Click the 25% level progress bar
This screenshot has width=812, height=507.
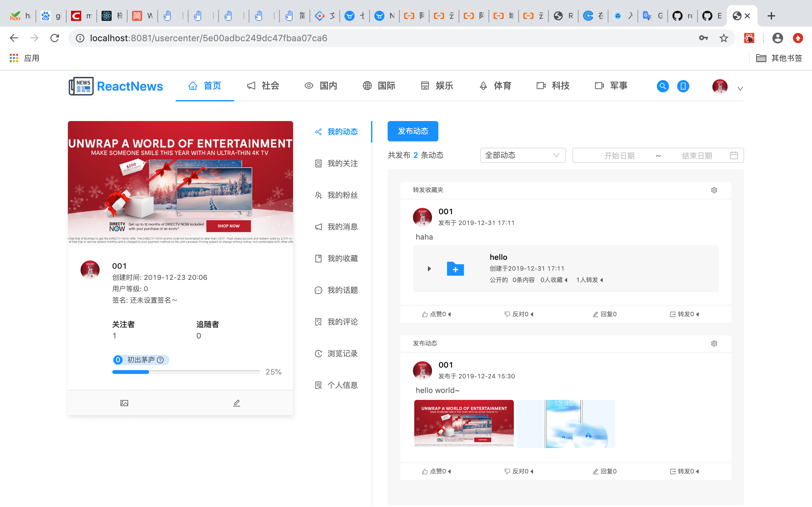(x=186, y=372)
